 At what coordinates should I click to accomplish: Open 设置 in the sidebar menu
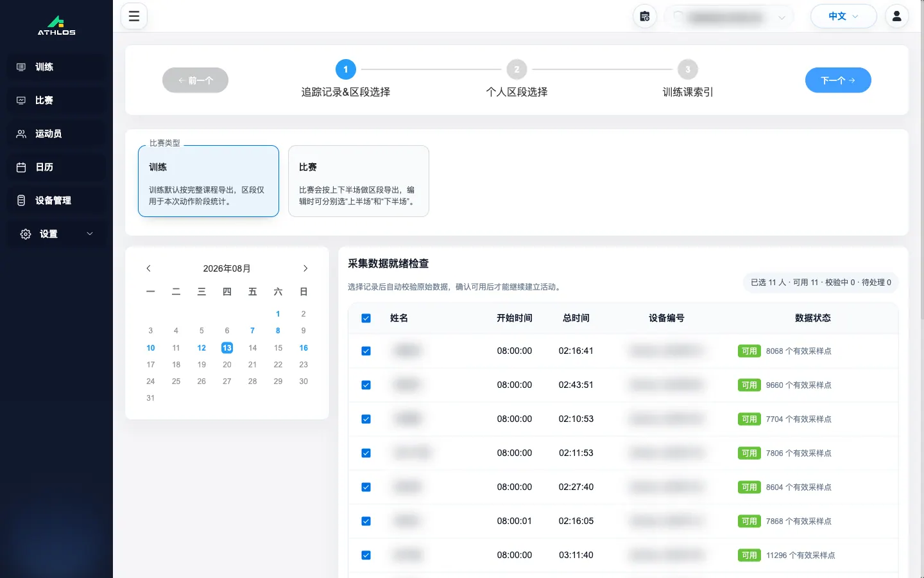pyautogui.click(x=56, y=234)
